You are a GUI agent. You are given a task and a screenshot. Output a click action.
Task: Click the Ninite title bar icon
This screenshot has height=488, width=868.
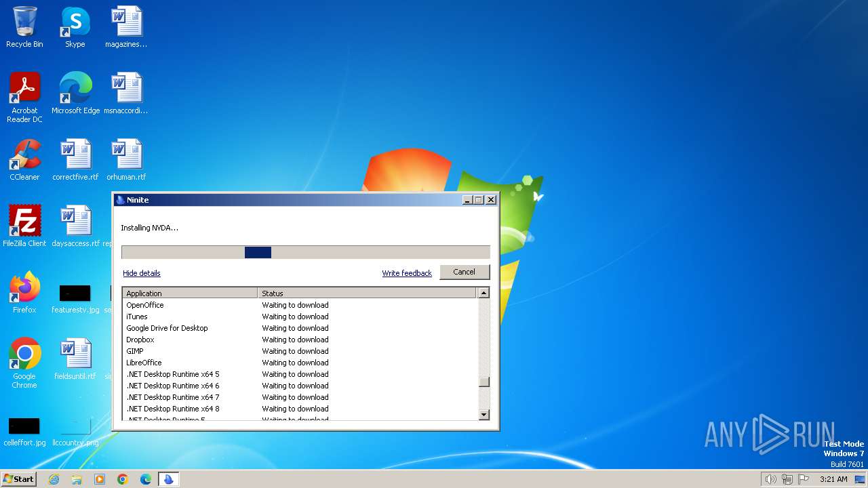click(121, 200)
